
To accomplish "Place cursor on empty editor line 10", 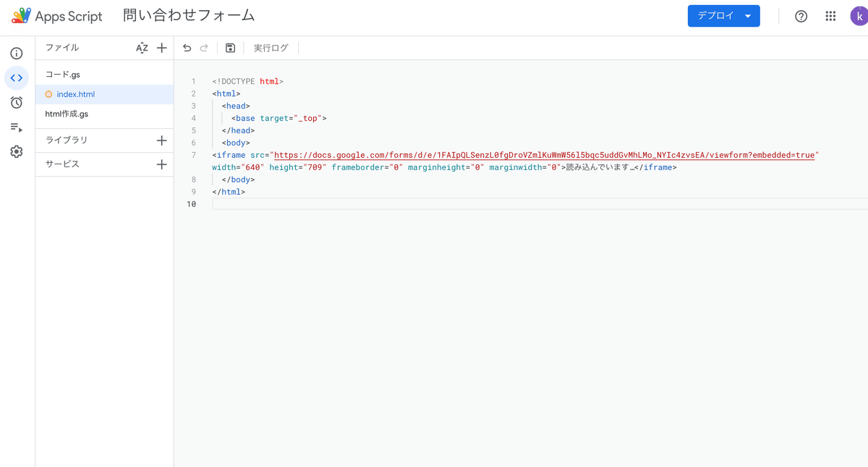I will (x=540, y=204).
